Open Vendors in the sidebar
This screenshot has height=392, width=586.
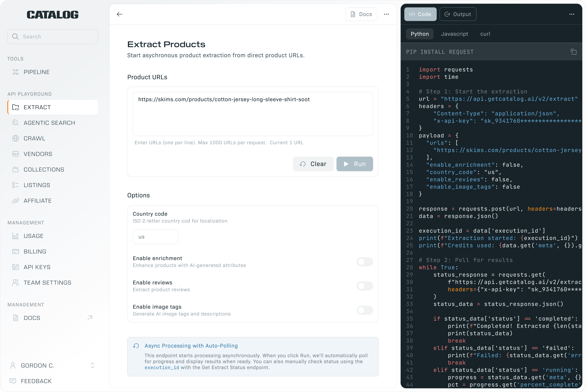pos(52,154)
